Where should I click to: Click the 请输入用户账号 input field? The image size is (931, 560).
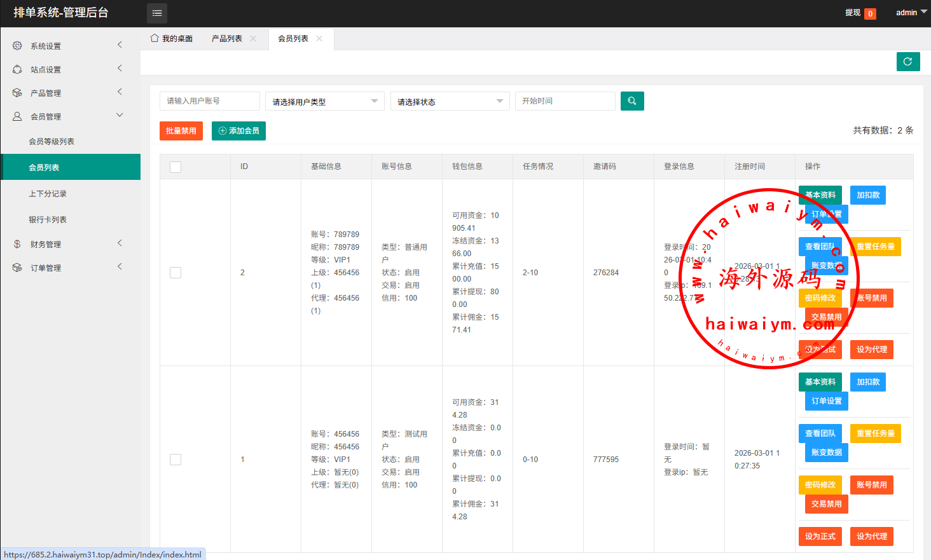point(209,101)
